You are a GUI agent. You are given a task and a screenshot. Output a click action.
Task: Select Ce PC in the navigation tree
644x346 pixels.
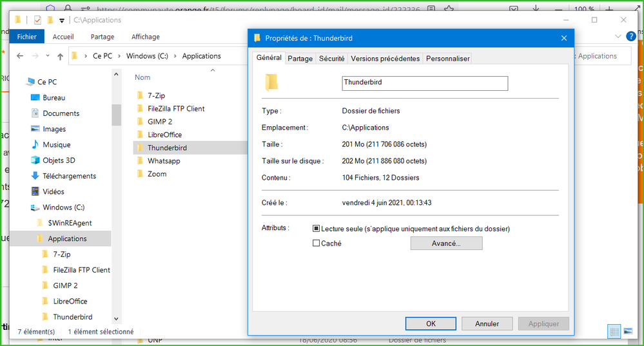(x=47, y=82)
